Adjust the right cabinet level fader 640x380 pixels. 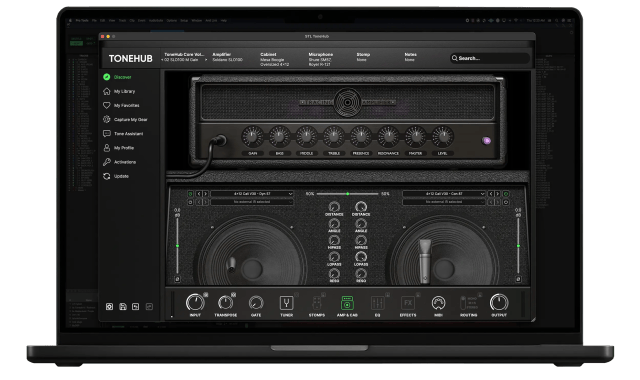coord(518,246)
